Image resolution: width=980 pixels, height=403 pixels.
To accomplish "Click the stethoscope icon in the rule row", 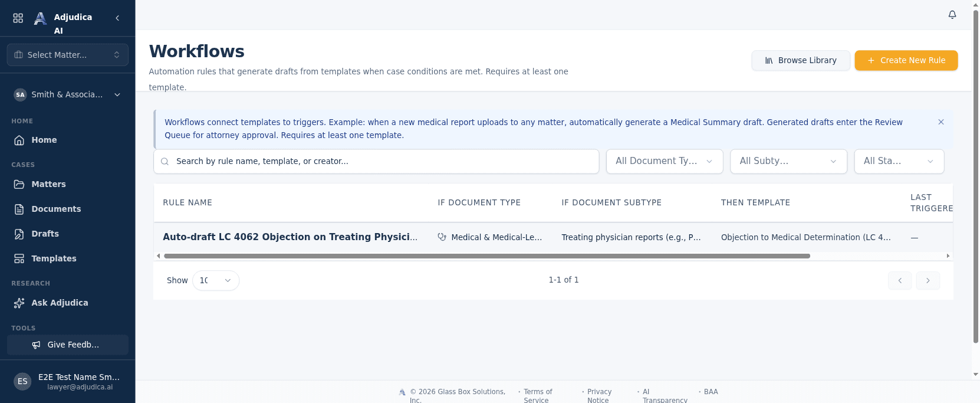I will [x=442, y=237].
